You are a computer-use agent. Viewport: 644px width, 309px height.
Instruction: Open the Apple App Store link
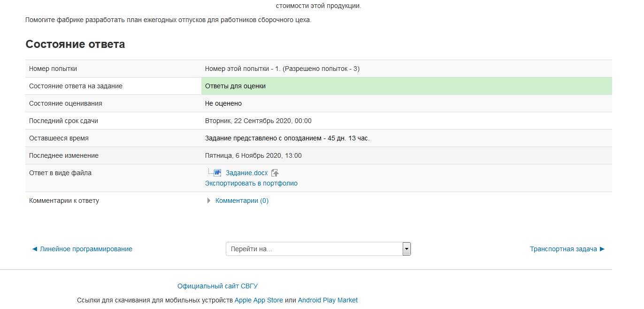259,300
